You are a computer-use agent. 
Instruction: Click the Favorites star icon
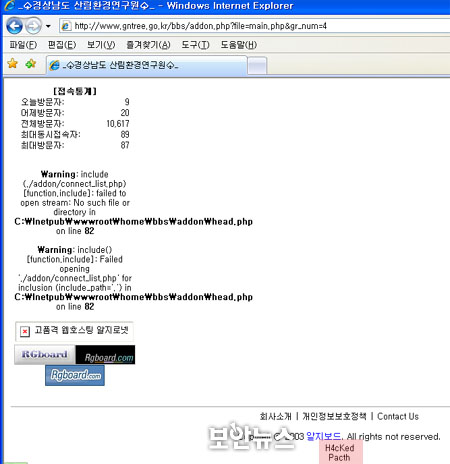click(x=12, y=63)
